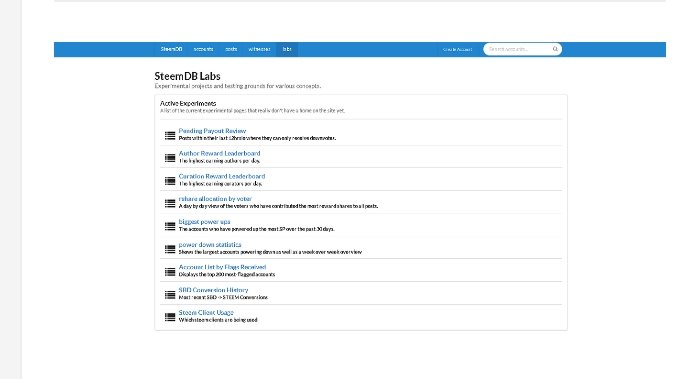This screenshot has height=379, width=688.
Task: Click 'Most recent SBD -> STEEM Conversions' text
Action: coord(223,297)
